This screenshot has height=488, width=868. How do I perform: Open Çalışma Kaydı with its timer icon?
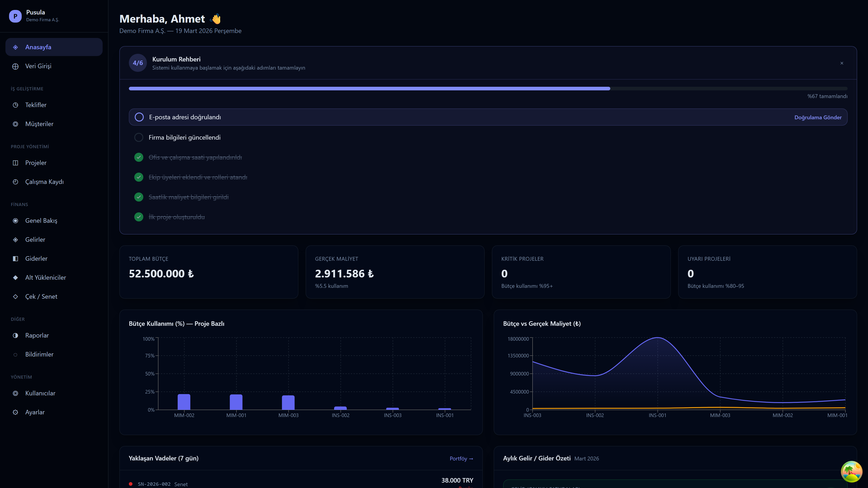16,181
